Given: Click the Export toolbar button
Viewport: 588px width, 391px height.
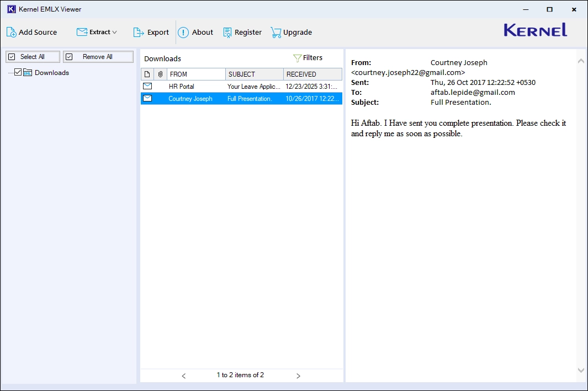Looking at the screenshot, I should [x=151, y=32].
